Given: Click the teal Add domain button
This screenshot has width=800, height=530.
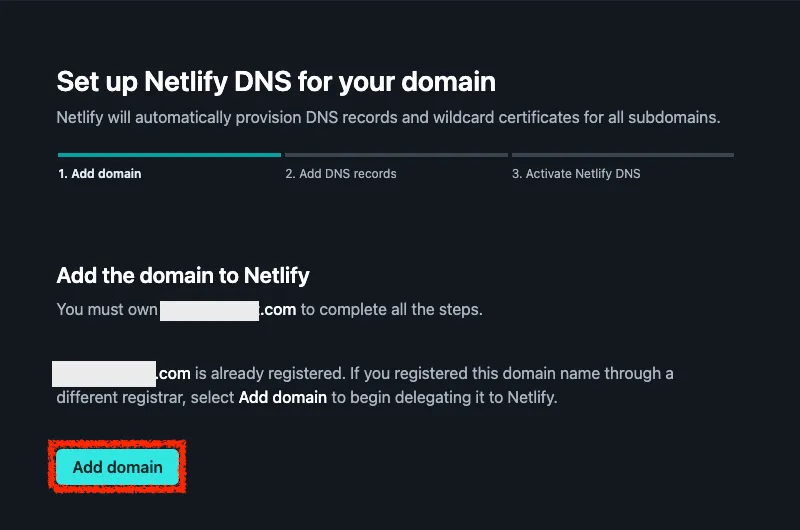Looking at the screenshot, I should pos(117,467).
